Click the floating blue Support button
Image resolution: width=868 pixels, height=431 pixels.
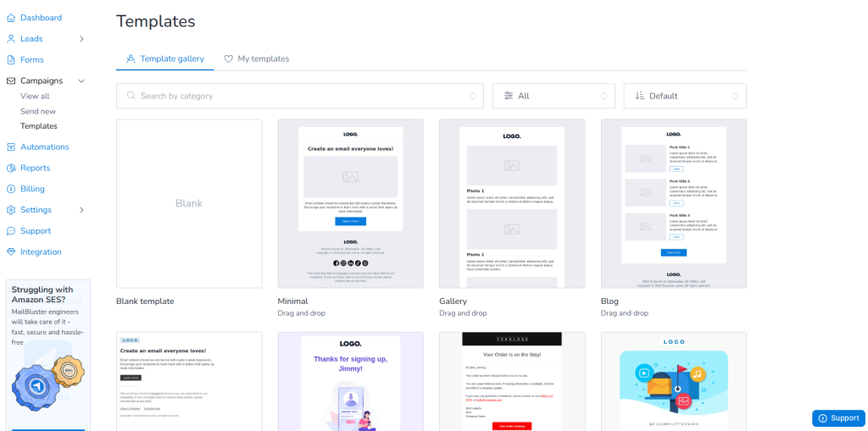coord(838,418)
